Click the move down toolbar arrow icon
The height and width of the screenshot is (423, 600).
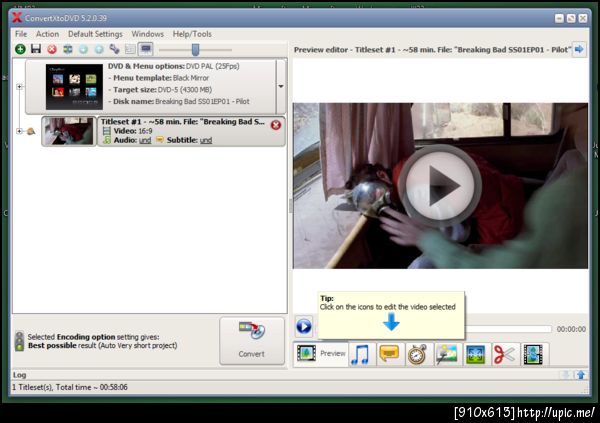point(83,49)
